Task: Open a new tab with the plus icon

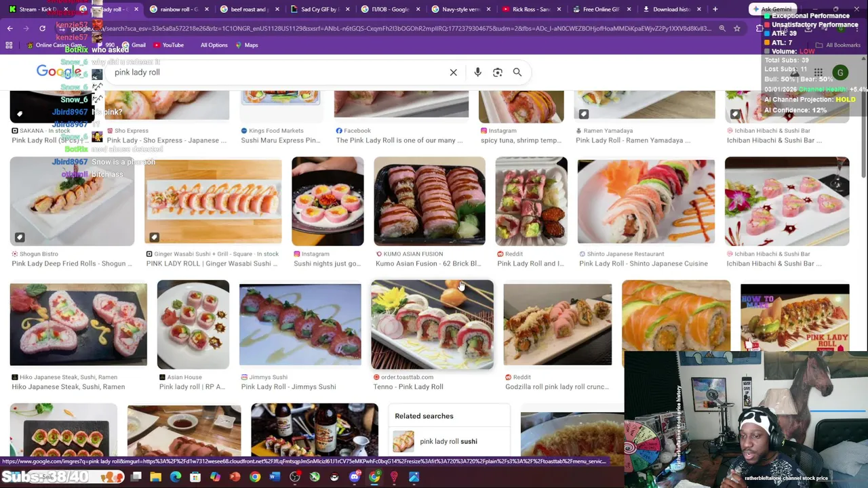Action: point(715,9)
